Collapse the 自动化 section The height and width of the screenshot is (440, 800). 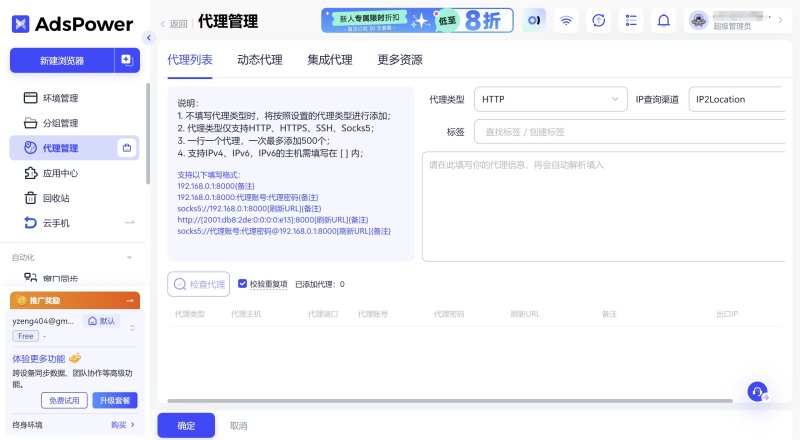tap(129, 257)
